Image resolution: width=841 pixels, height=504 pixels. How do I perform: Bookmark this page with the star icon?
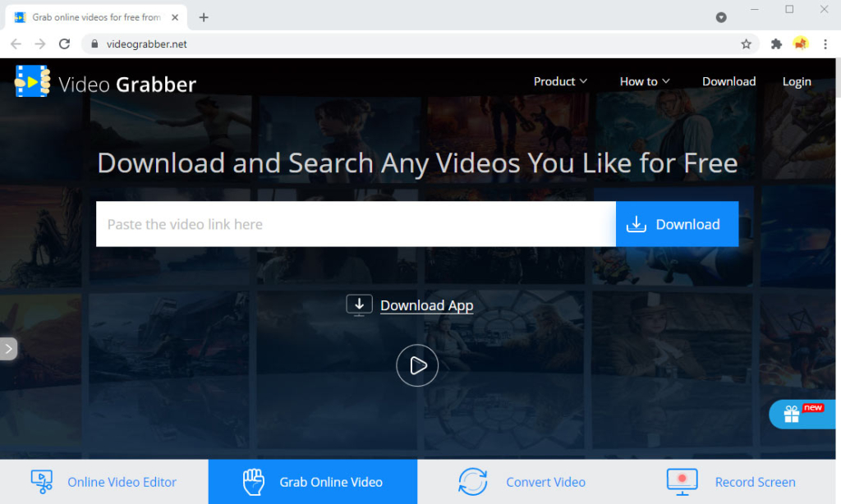point(746,44)
